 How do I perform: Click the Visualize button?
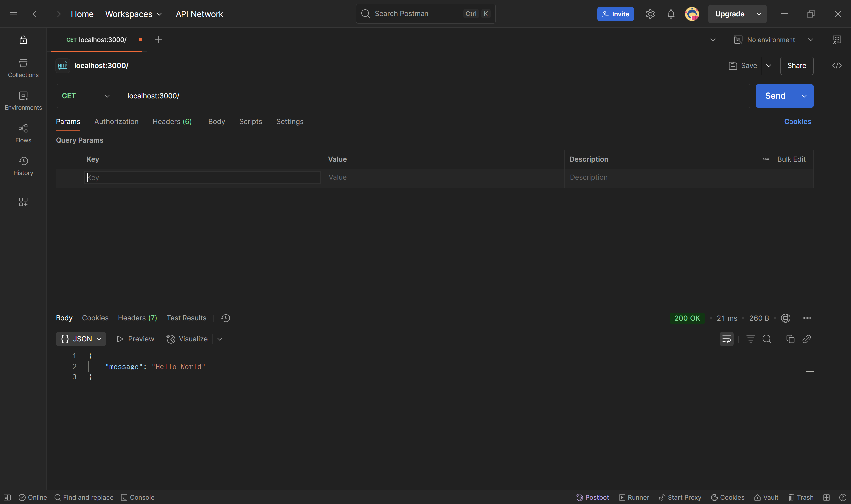click(x=187, y=339)
